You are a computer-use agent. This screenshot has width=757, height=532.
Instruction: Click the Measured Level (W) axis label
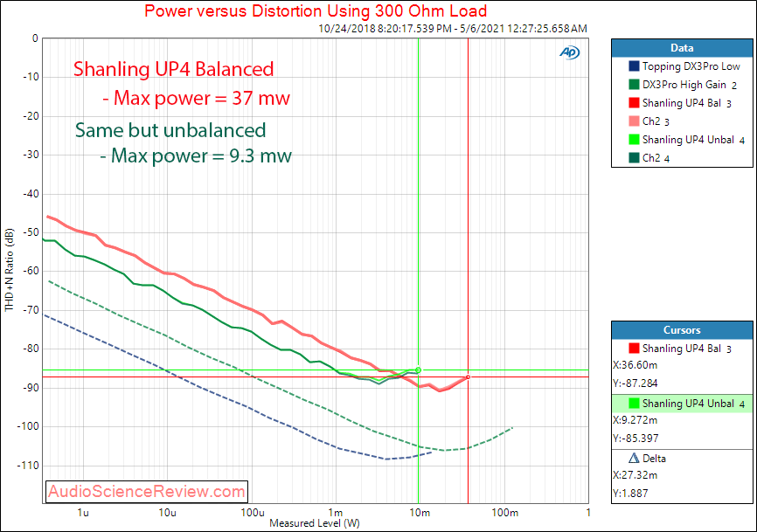315,523
